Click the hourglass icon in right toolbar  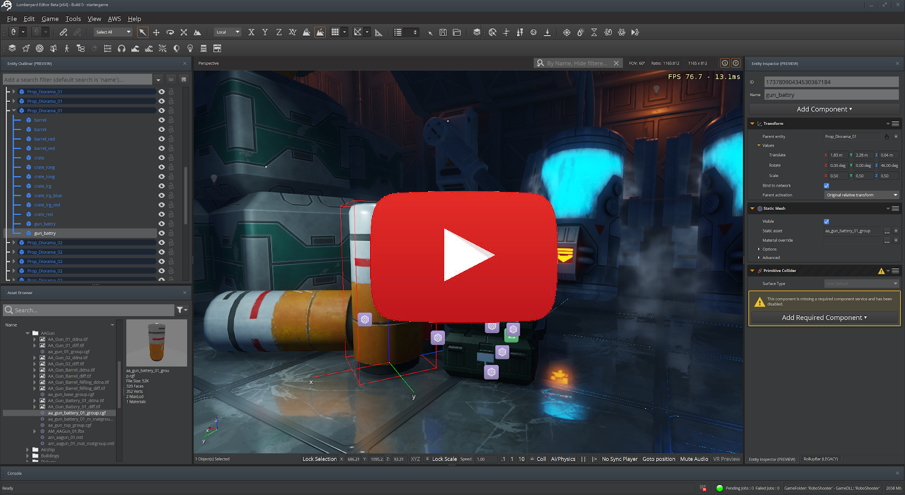tap(594, 32)
